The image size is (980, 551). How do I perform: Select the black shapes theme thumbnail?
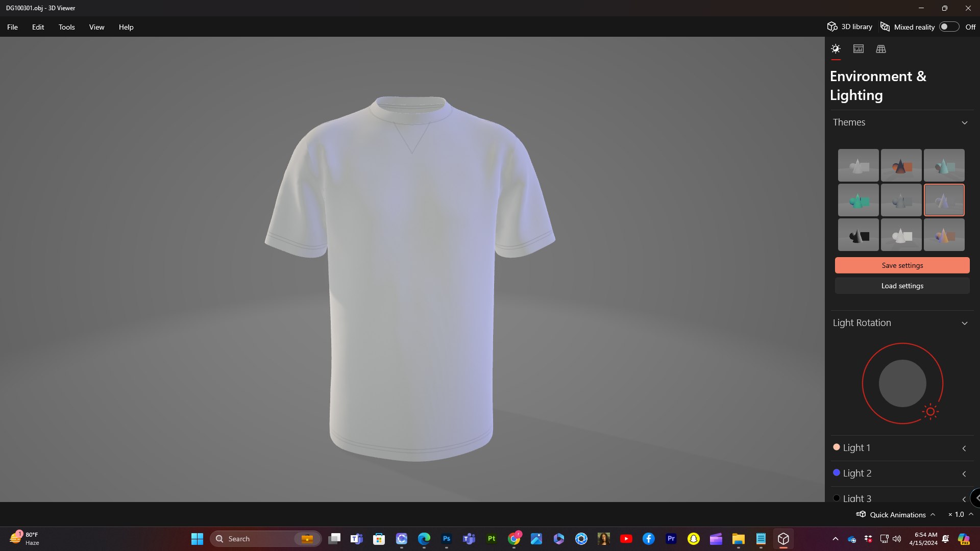(x=858, y=235)
